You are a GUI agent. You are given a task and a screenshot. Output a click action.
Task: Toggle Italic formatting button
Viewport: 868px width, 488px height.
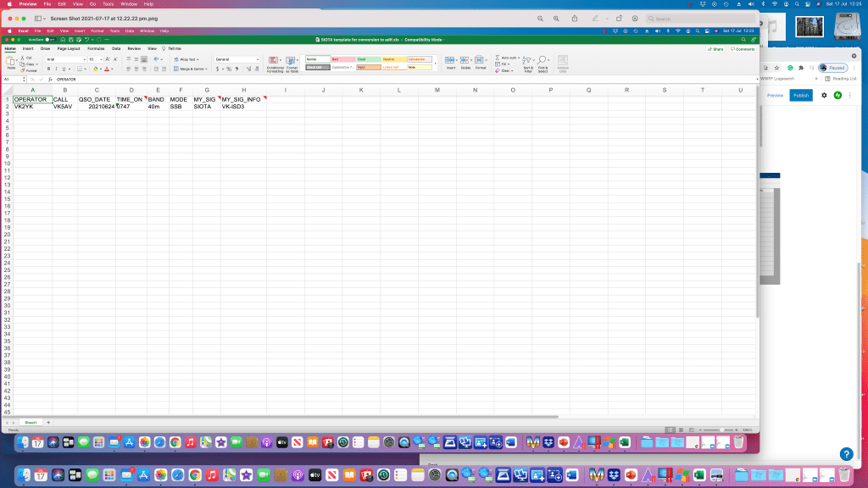coord(56,69)
